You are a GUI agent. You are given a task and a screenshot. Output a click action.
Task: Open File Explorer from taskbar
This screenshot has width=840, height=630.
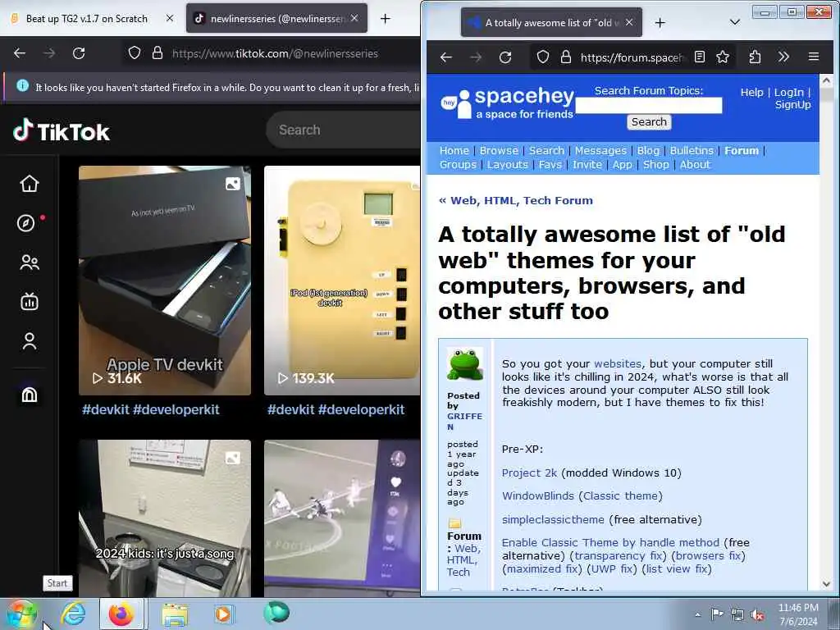(175, 614)
